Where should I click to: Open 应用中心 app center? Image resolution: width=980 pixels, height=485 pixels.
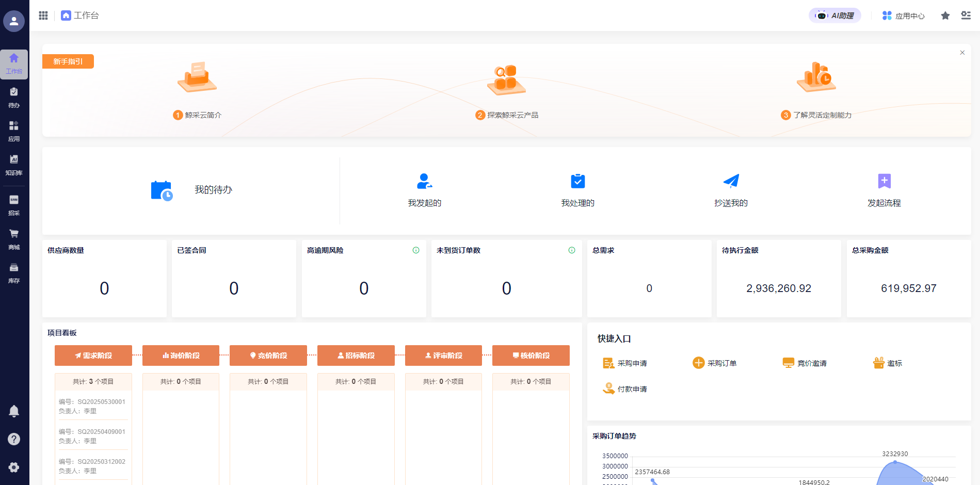coord(903,15)
